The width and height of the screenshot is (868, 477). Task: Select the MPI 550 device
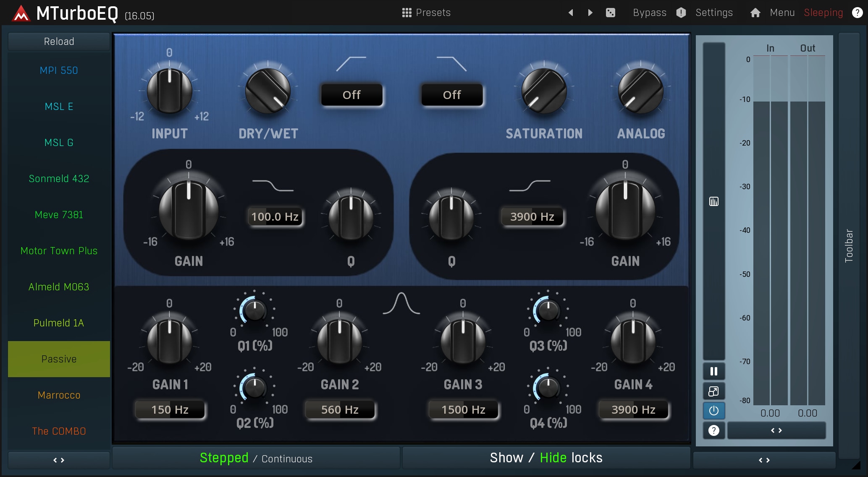pos(59,70)
